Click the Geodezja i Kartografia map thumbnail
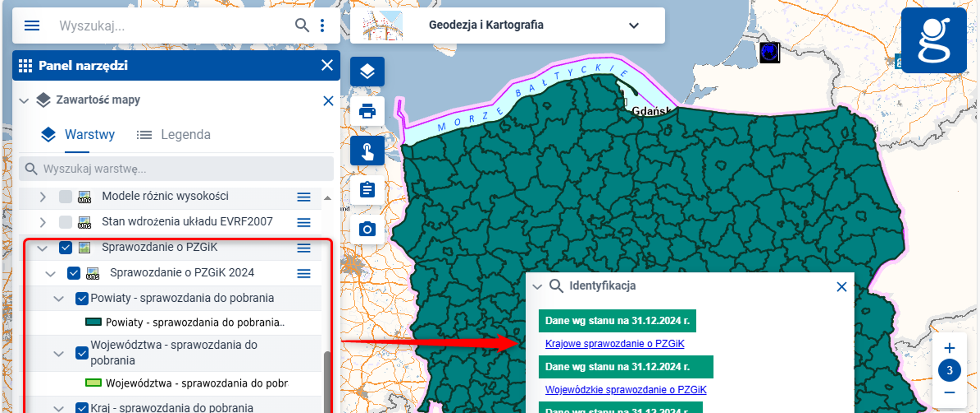The height and width of the screenshot is (413, 980). pyautogui.click(x=382, y=25)
